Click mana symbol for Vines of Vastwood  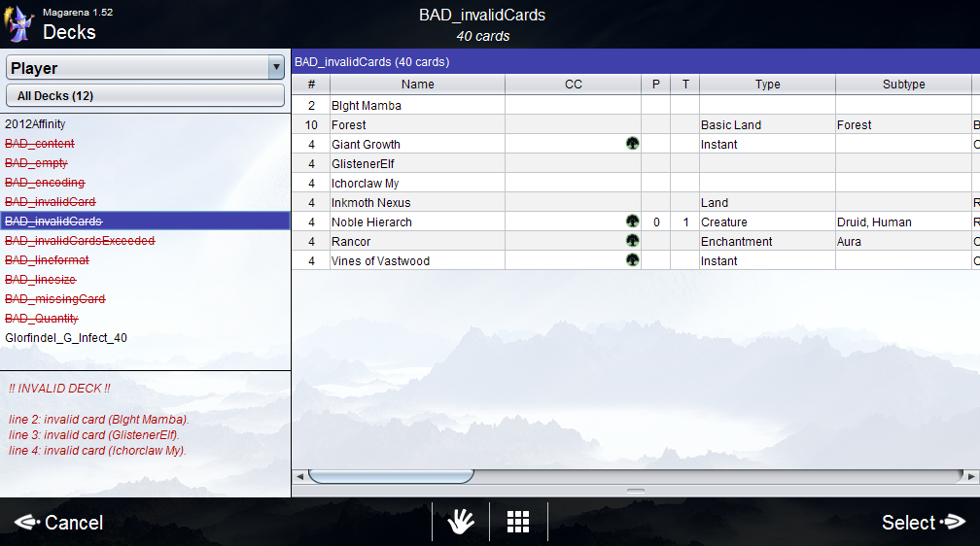tap(632, 260)
